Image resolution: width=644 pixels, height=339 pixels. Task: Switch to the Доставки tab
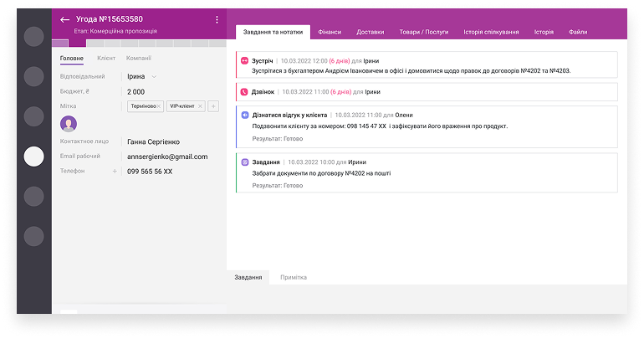click(x=370, y=32)
